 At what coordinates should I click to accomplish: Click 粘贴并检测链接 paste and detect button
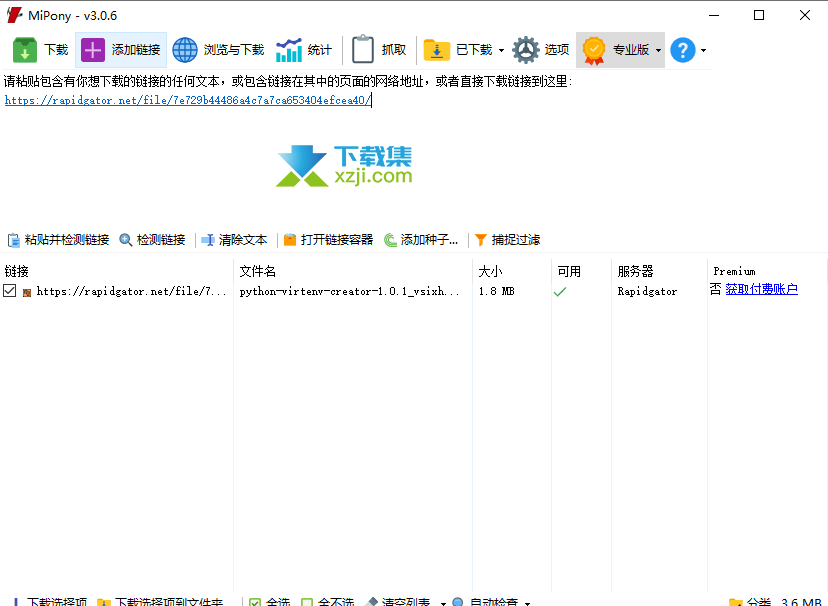[58, 240]
